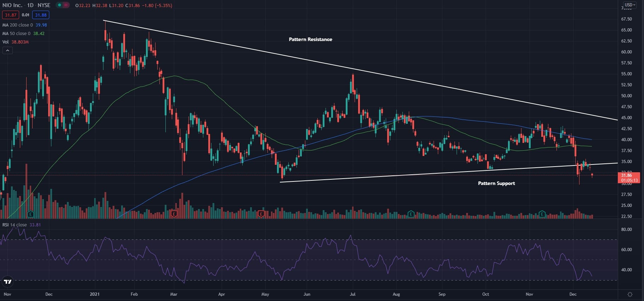
Task: Click the 65.00 price scale label
Action: pyautogui.click(x=626, y=30)
